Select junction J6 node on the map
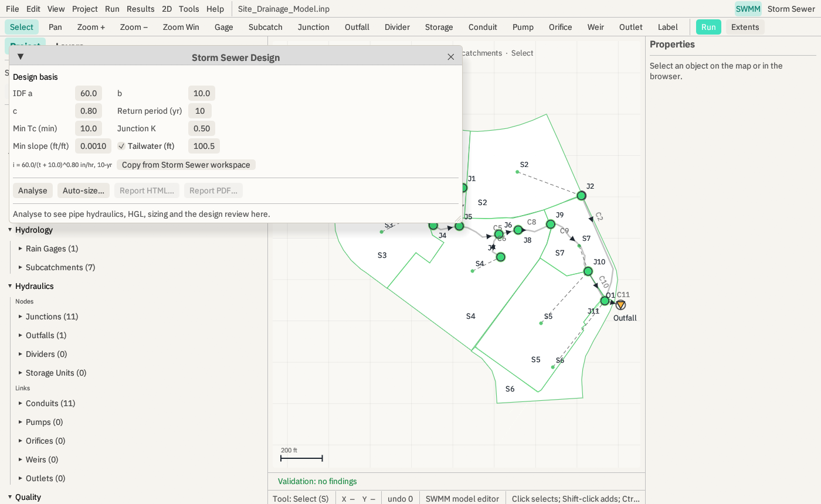 pyautogui.click(x=499, y=234)
